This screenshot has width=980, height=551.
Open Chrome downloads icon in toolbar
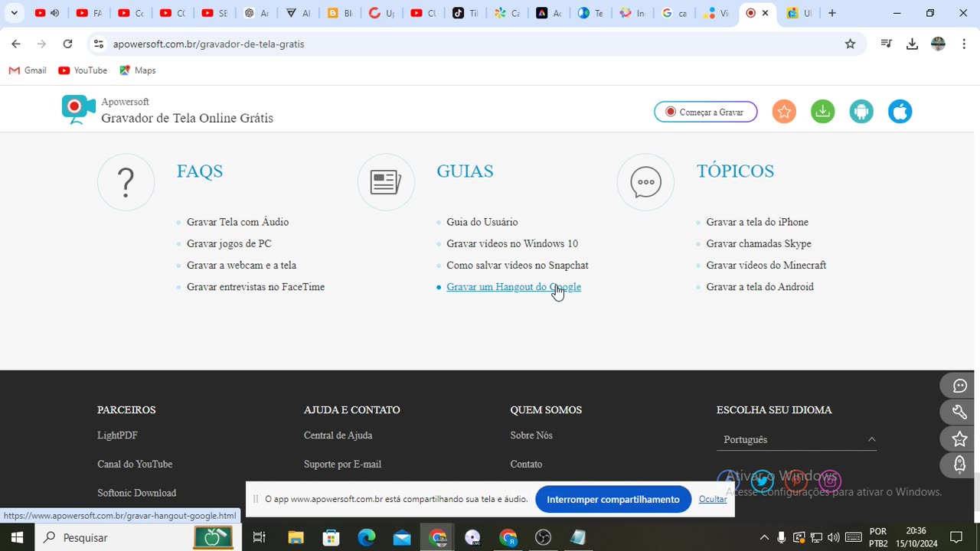tap(912, 44)
